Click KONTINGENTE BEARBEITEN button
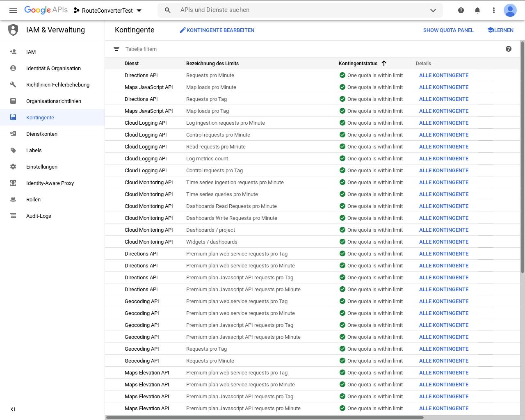The image size is (525, 420). coord(217,30)
